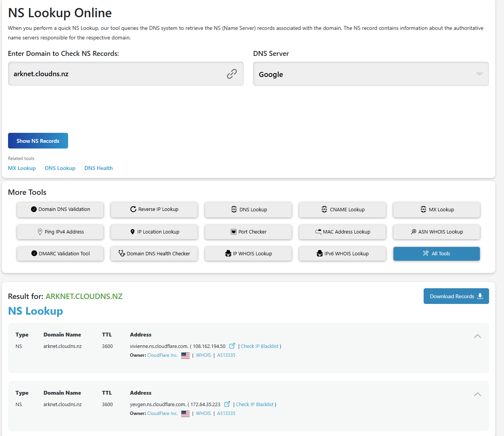Open external link icon beside 108.162.194.50
This screenshot has width=504, height=436.
click(232, 346)
